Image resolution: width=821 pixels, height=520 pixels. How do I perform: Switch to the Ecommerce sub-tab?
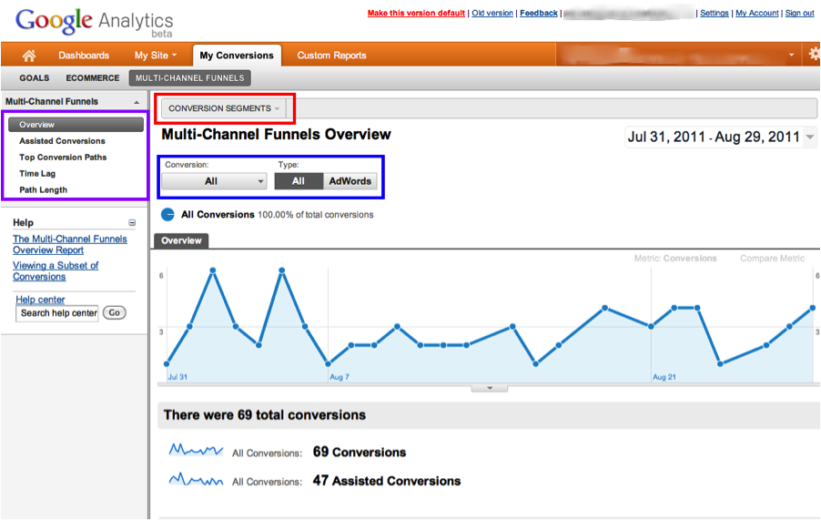point(93,78)
